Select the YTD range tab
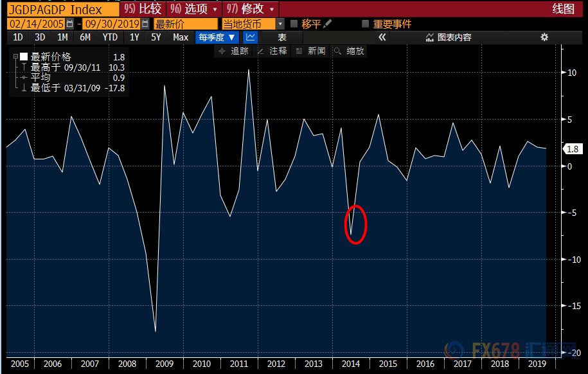This screenshot has height=374, width=588. (110, 37)
